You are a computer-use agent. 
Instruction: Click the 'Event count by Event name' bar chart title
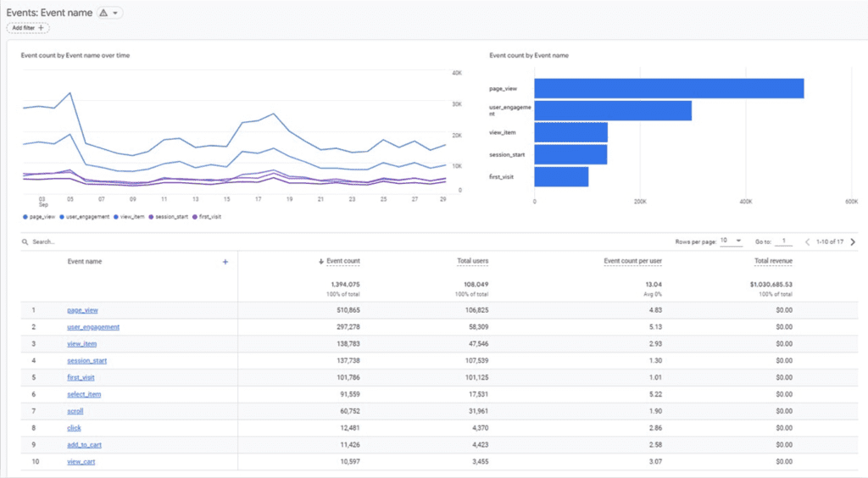pos(529,55)
